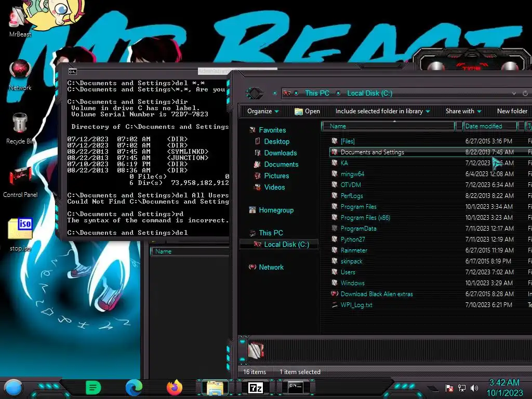Select the stop.iso file on desktop
532x399 pixels.
20,235
